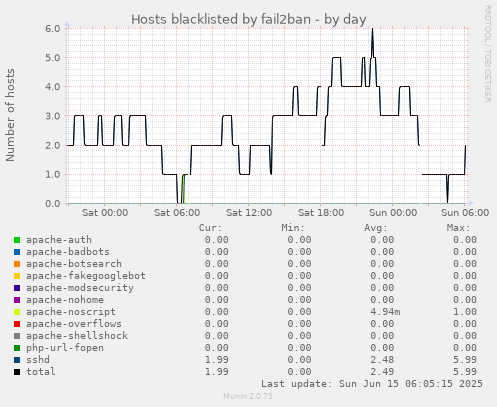Viewport: 497px width, 407px height.
Task: Click the apache-badbots blue legend swatch
Action: click(17, 252)
